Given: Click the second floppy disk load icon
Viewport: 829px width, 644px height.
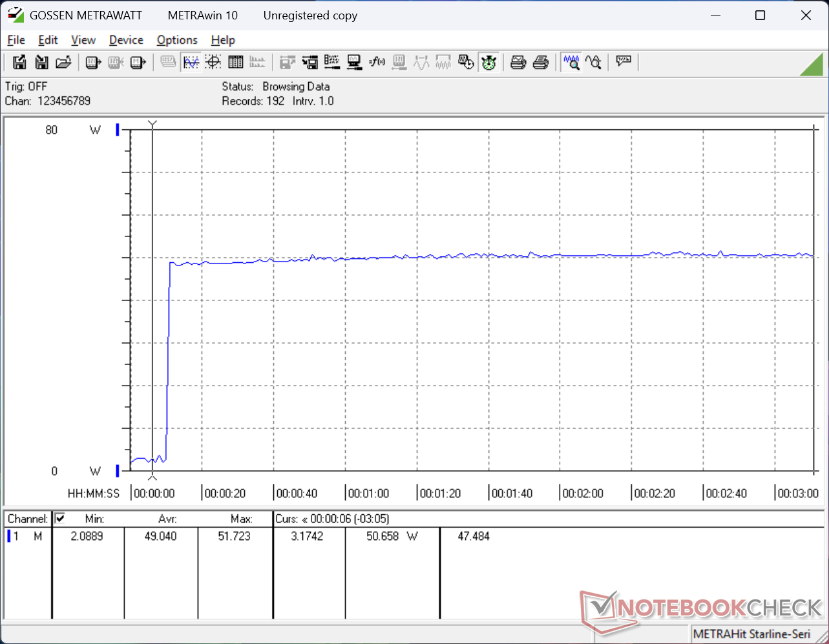Looking at the screenshot, I should point(41,62).
